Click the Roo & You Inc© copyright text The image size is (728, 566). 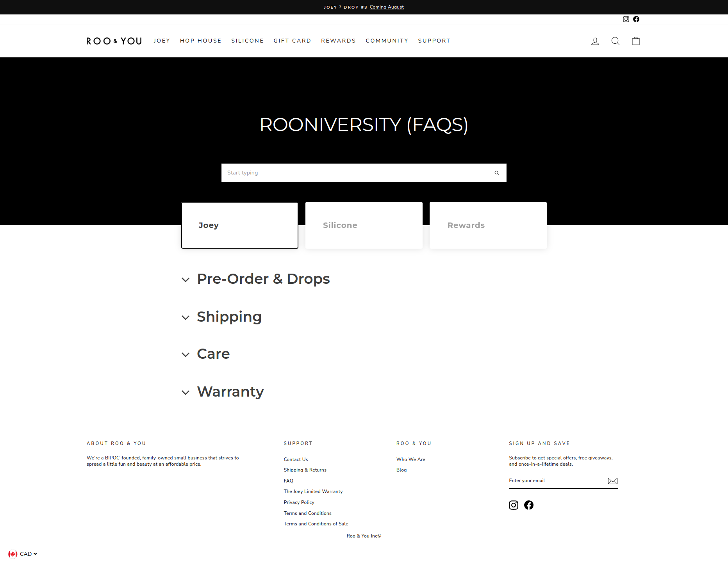pos(364,536)
